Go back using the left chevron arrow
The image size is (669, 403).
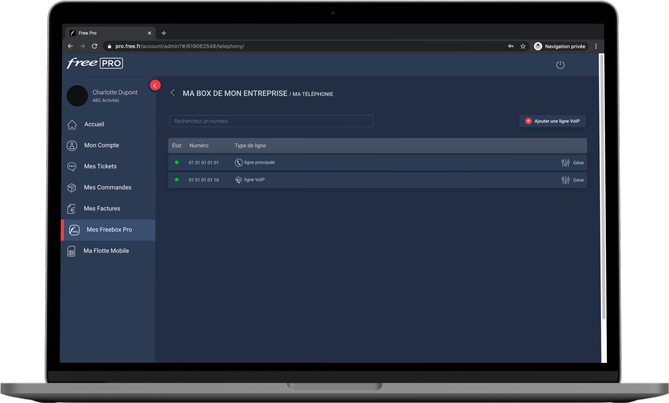point(172,93)
